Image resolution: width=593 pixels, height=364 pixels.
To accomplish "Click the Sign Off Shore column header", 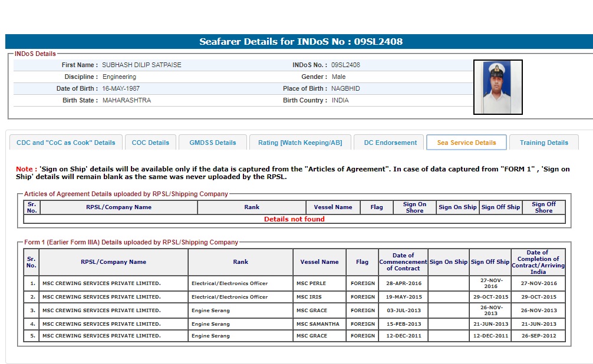I will point(543,207).
